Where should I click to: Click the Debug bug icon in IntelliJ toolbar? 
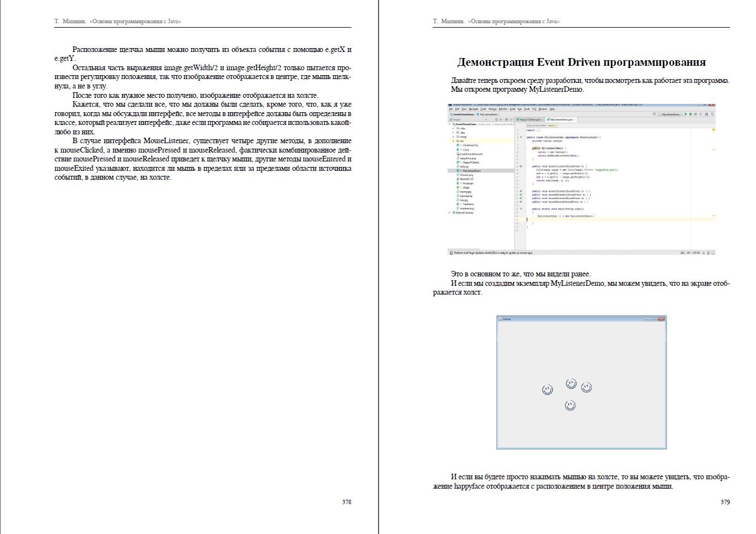pyautogui.click(x=691, y=114)
